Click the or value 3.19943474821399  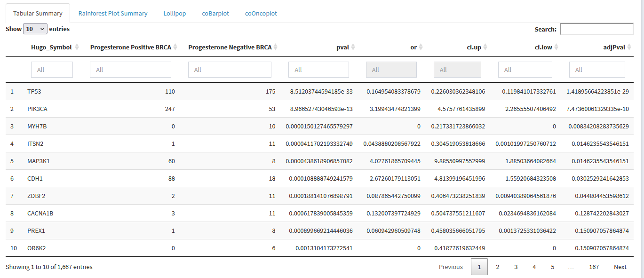point(394,109)
